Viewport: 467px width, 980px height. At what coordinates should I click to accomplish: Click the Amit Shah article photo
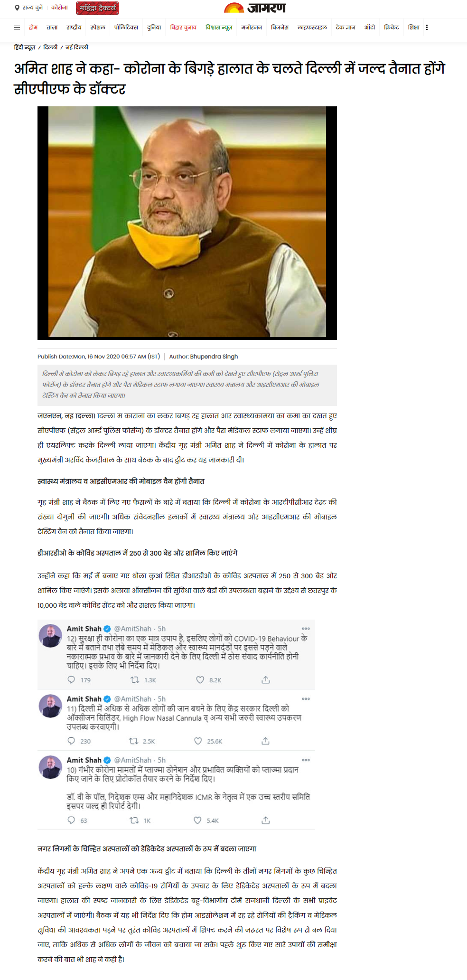click(x=187, y=223)
